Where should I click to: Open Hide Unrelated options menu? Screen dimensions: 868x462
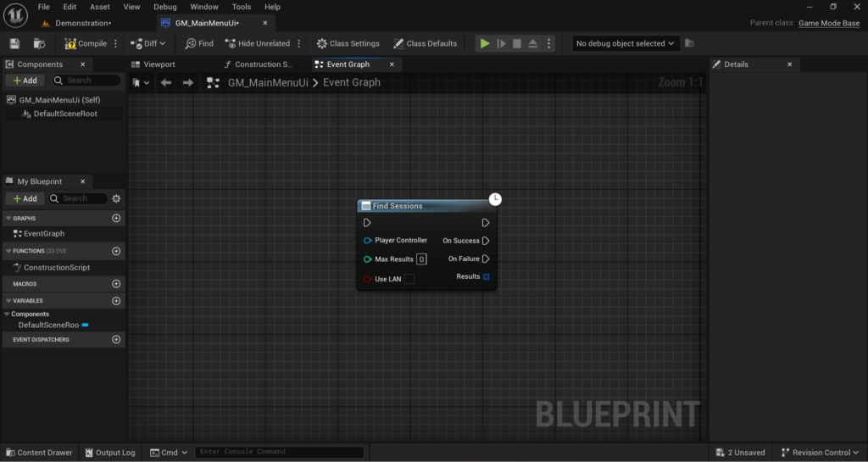299,44
